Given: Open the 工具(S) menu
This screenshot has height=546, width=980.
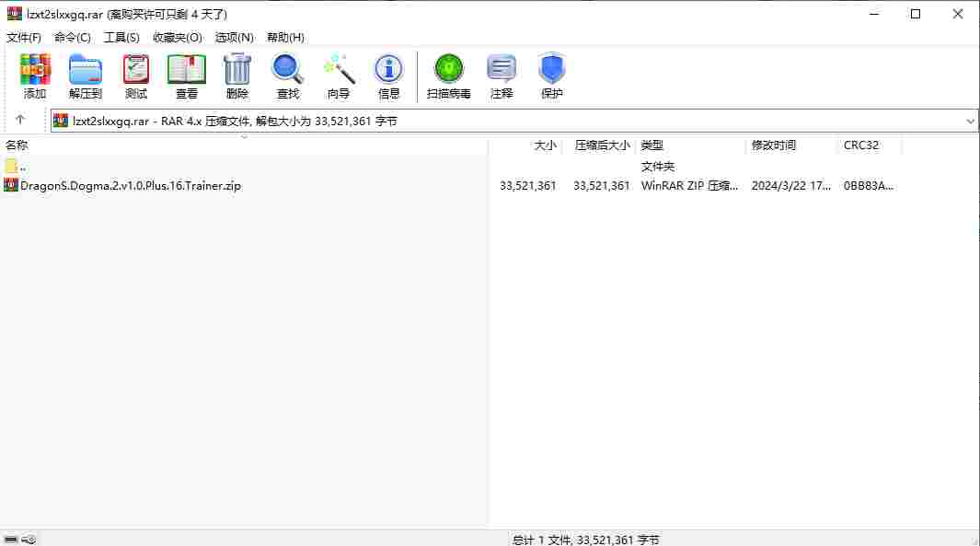Looking at the screenshot, I should [121, 38].
